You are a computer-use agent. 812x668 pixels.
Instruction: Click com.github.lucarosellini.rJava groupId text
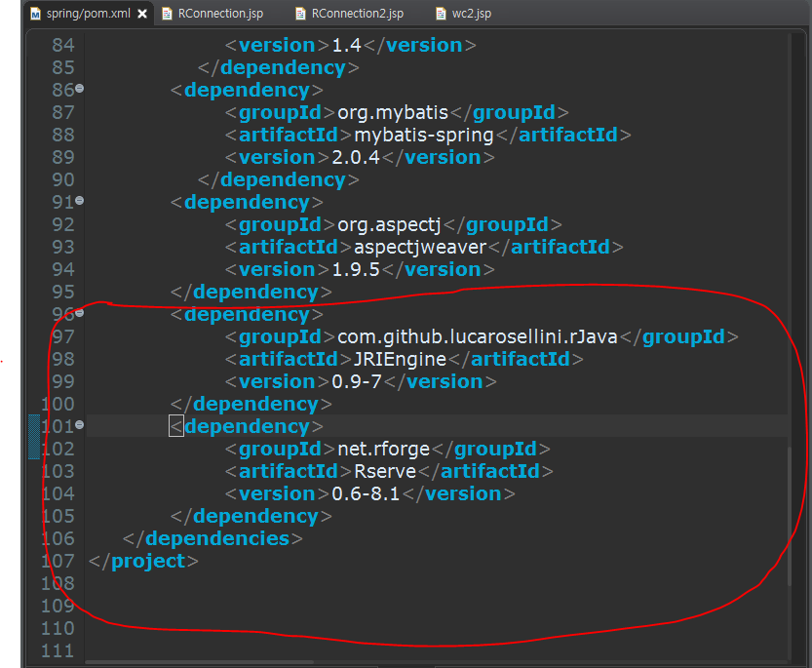point(477,336)
